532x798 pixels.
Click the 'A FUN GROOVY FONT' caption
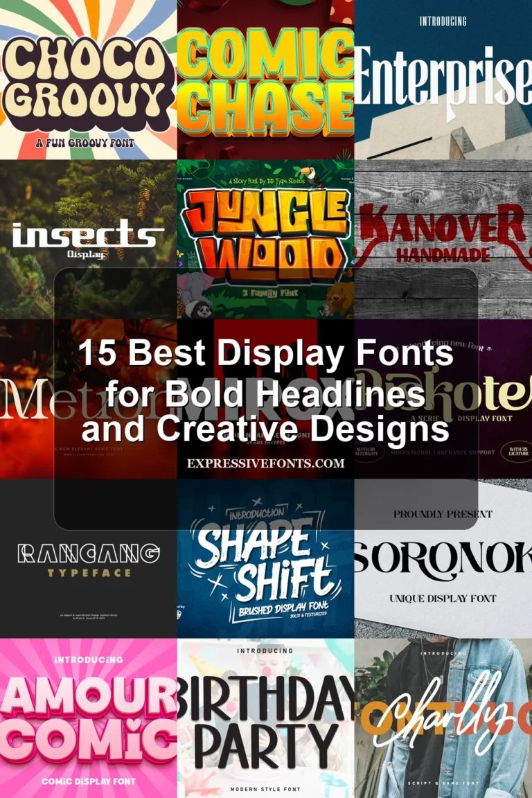tap(85, 143)
